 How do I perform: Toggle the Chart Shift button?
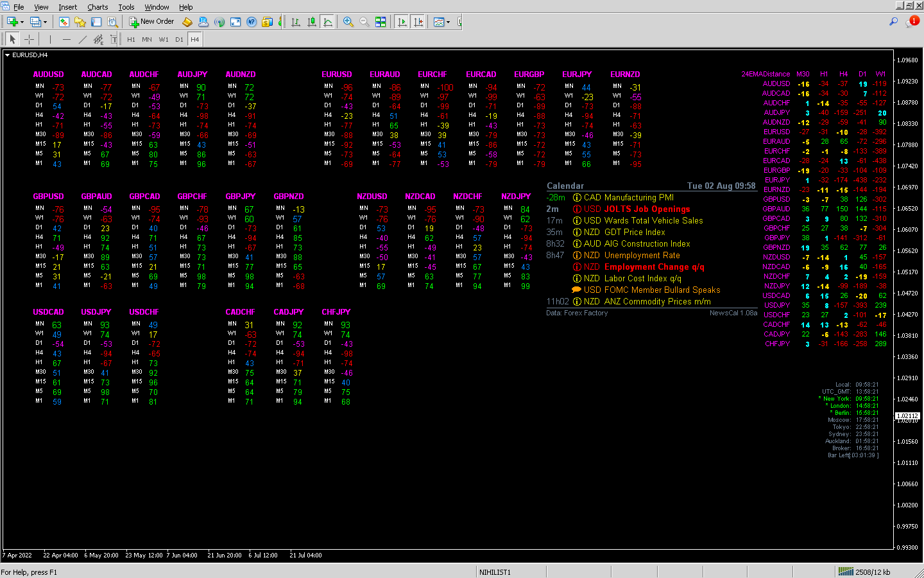[418, 22]
